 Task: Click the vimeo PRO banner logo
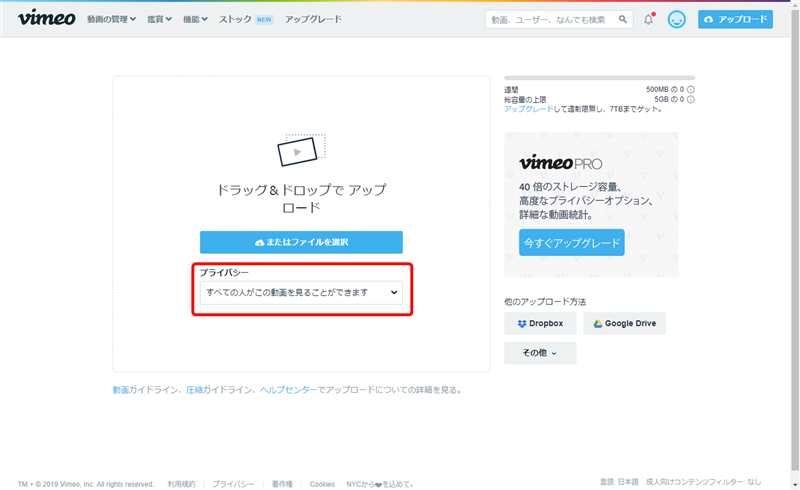click(560, 163)
